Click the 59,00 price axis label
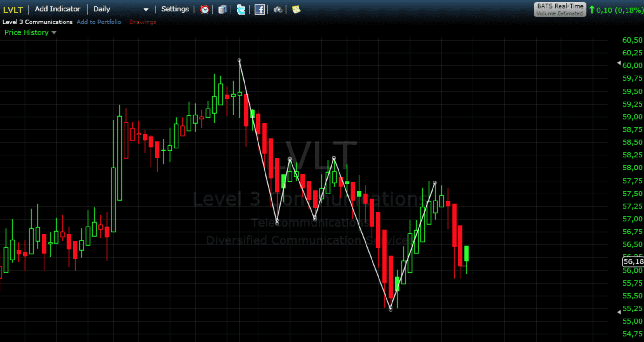Viewport: 644px width, 342px height. click(633, 117)
